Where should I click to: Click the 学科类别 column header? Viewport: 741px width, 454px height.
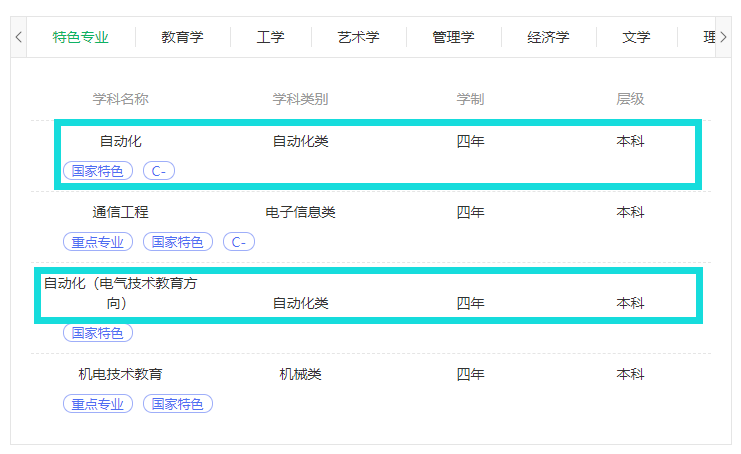coord(300,99)
